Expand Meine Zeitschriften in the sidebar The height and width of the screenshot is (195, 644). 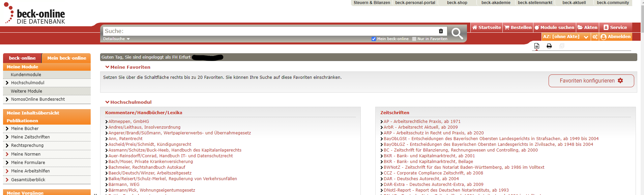[30, 137]
